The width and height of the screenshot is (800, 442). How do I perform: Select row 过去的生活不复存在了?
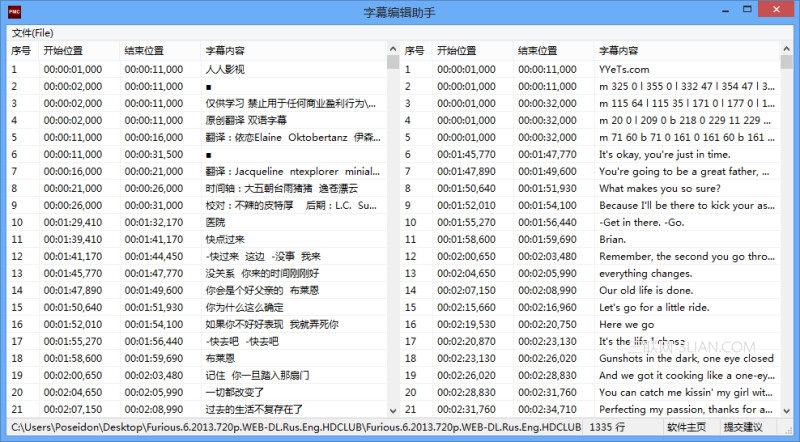click(x=197, y=409)
